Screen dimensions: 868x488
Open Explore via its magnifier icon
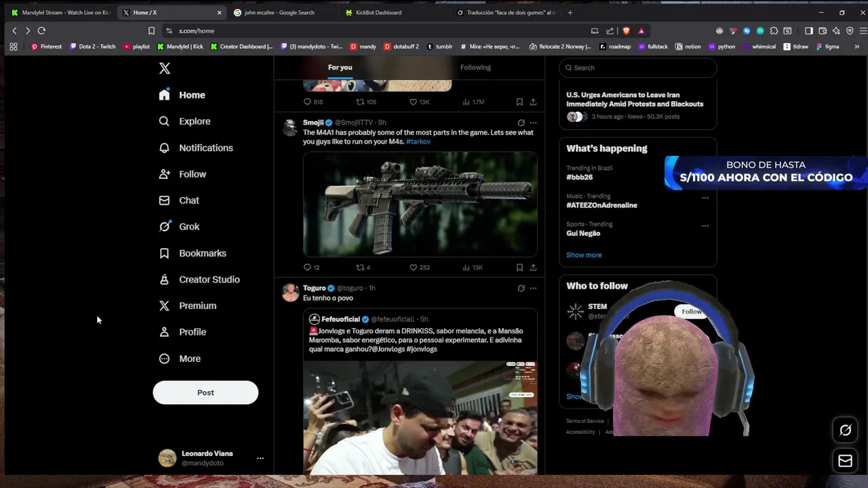click(164, 121)
